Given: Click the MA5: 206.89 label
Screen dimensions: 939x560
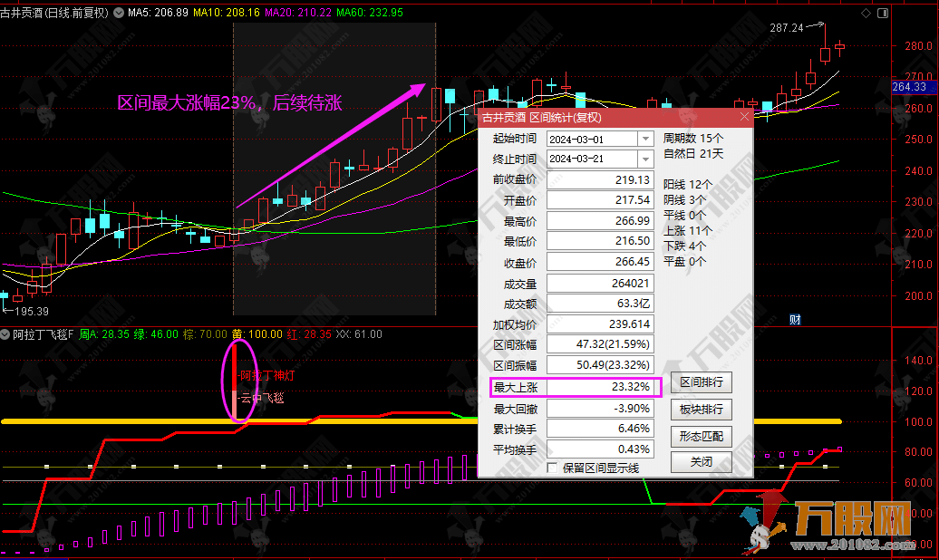Looking at the screenshot, I should 158,13.
